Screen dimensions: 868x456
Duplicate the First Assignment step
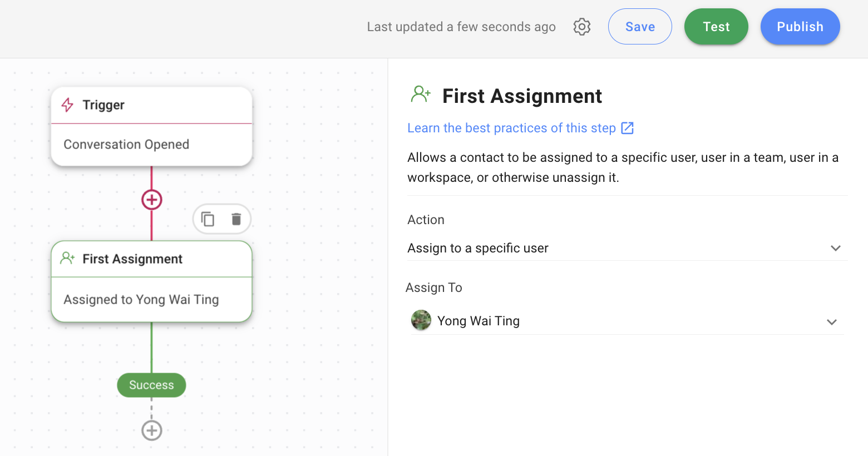click(x=208, y=219)
